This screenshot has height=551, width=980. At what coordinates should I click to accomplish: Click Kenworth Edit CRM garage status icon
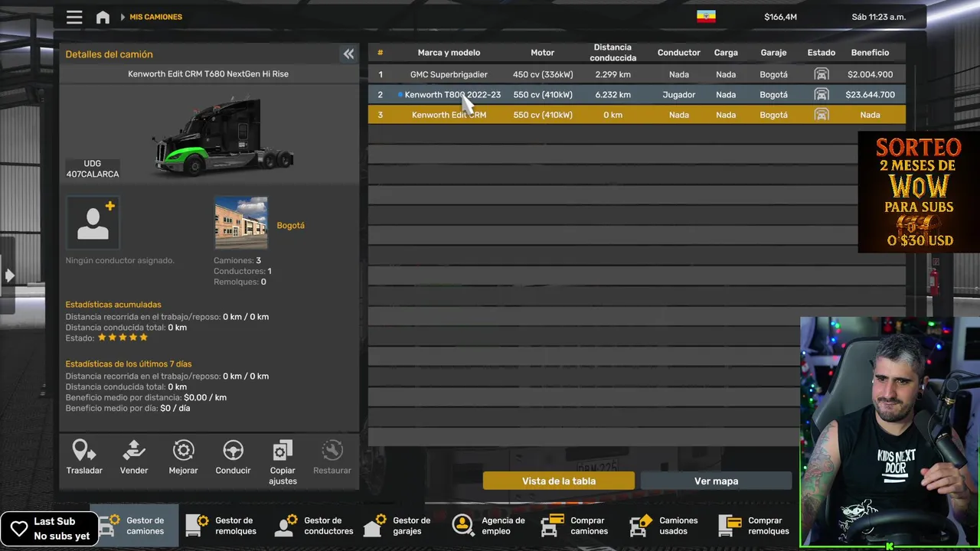click(821, 115)
